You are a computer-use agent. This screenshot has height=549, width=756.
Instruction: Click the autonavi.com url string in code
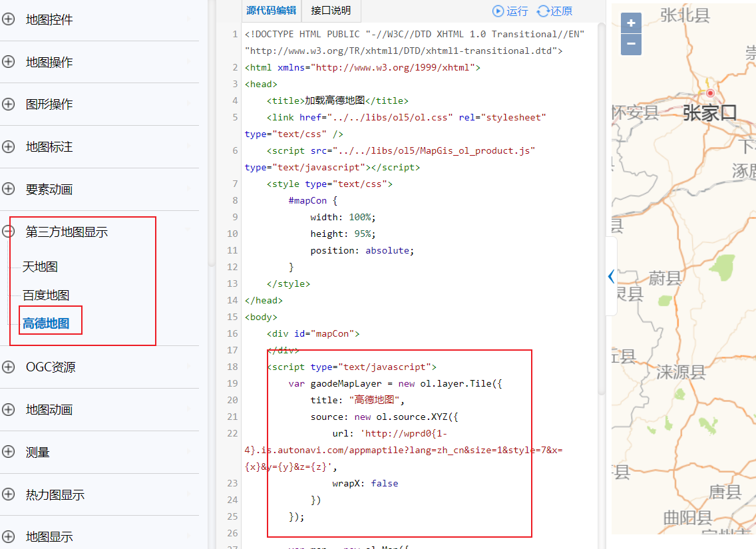click(403, 451)
